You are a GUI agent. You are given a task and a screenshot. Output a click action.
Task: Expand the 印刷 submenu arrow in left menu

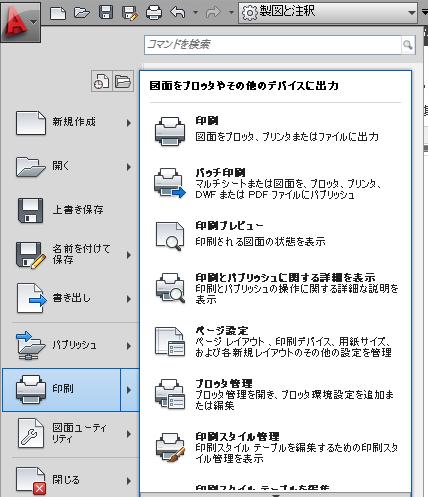(129, 390)
